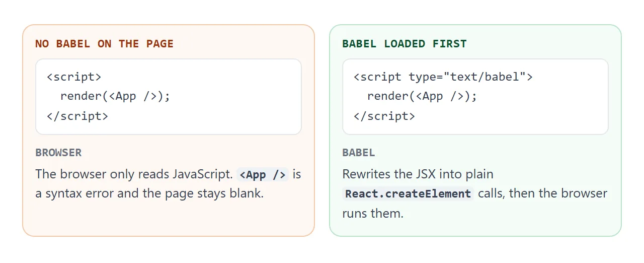The image size is (644, 263).
Task: Click the text 'a syntax error and the page stays blank.'
Action: point(149,193)
